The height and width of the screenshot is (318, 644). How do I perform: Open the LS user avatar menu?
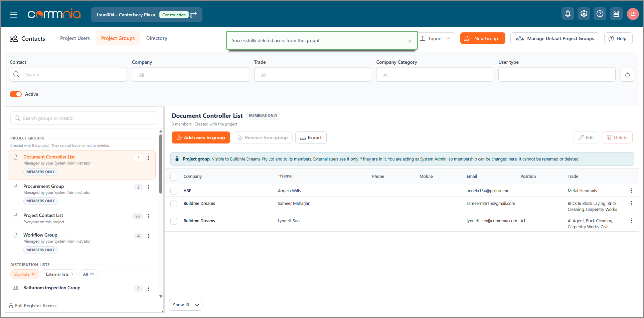pyautogui.click(x=633, y=14)
